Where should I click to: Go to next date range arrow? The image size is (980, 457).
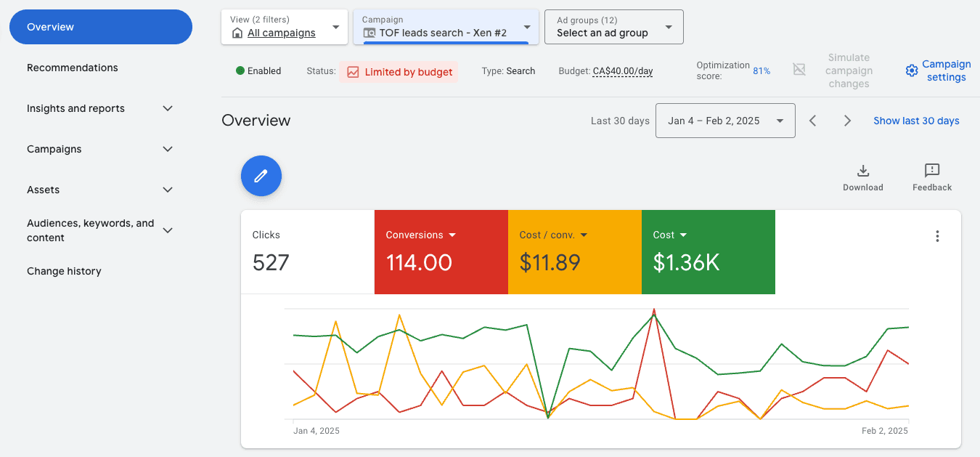pyautogui.click(x=847, y=121)
